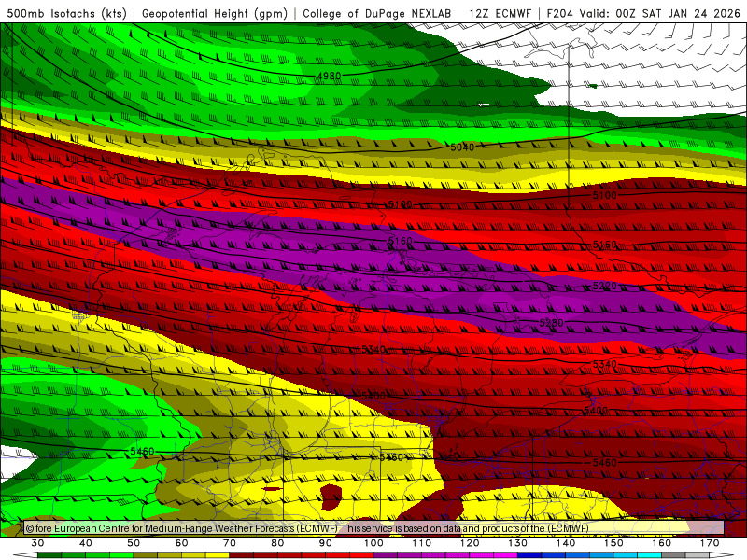The height and width of the screenshot is (560, 747).
Task: Click the 170 value on the color scale
Action: [710, 543]
